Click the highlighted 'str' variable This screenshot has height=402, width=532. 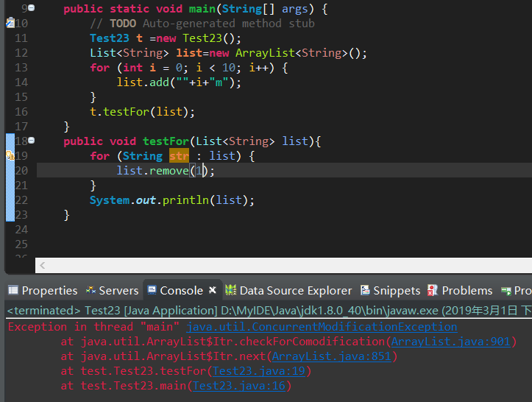click(179, 155)
